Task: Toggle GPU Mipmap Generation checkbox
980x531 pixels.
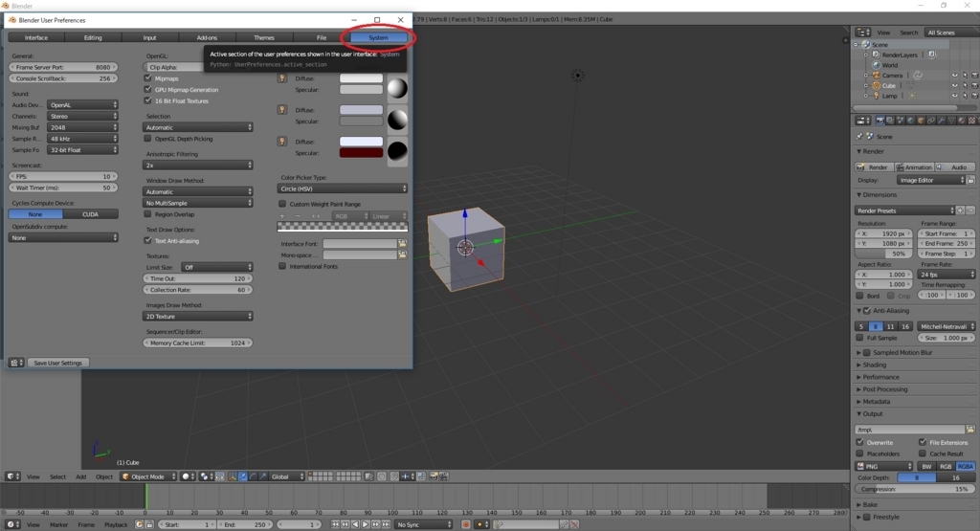Action: tap(147, 89)
